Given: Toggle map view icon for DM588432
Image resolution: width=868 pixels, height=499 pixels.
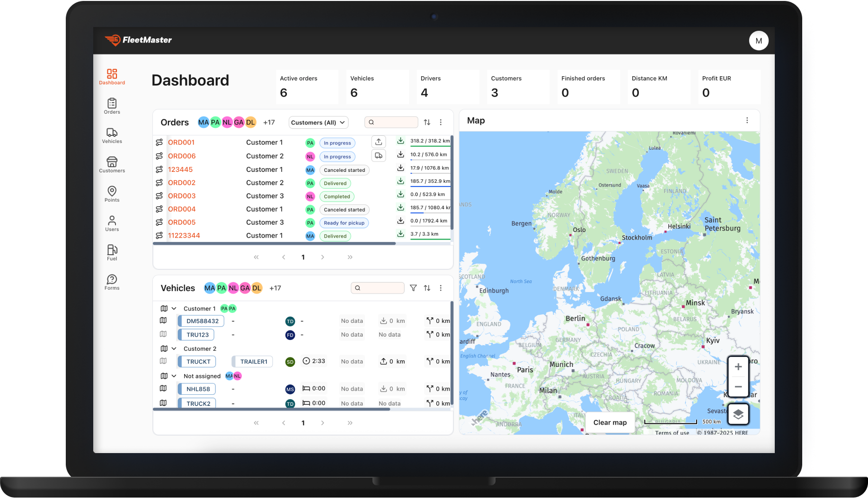Looking at the screenshot, I should pos(163,321).
